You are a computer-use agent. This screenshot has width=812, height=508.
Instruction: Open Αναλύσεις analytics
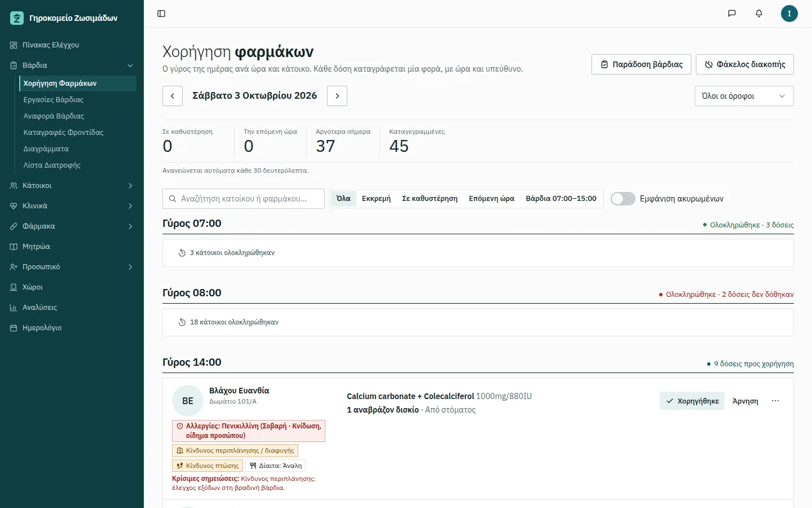[72, 308]
